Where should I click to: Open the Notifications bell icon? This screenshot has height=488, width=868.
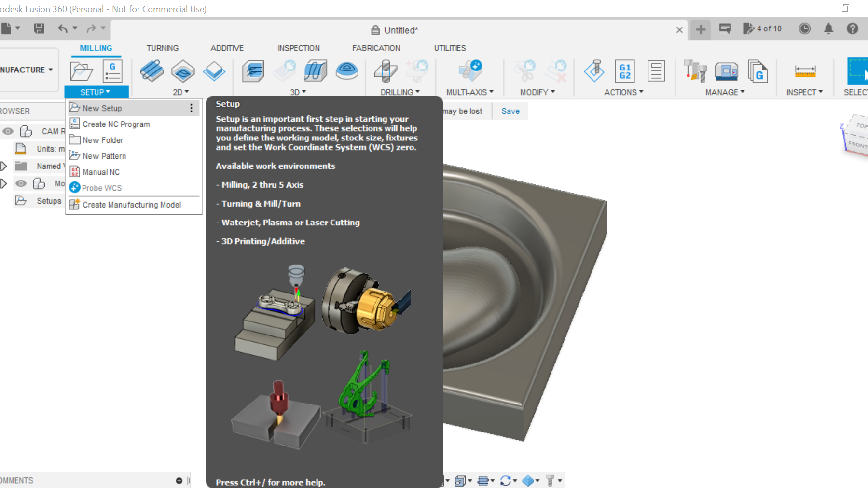click(828, 28)
